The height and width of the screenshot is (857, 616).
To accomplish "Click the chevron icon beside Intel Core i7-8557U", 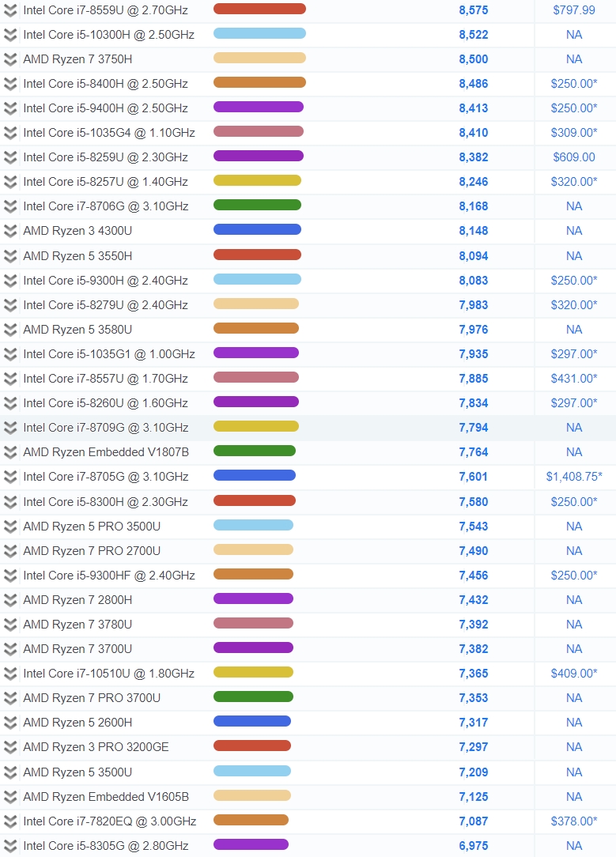I will tap(10, 379).
